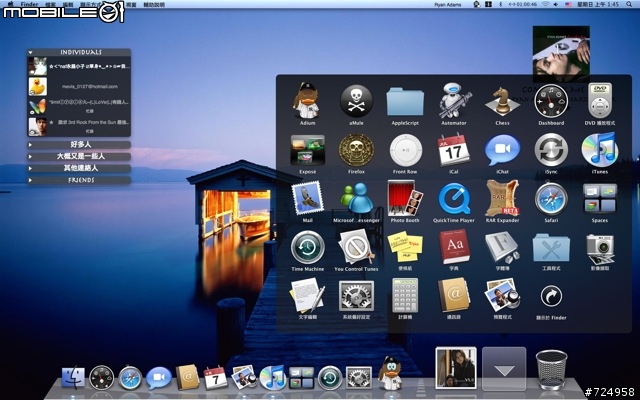This screenshot has height=400, width=640.
Task: Open Trash in the Dock
Action: [551, 369]
